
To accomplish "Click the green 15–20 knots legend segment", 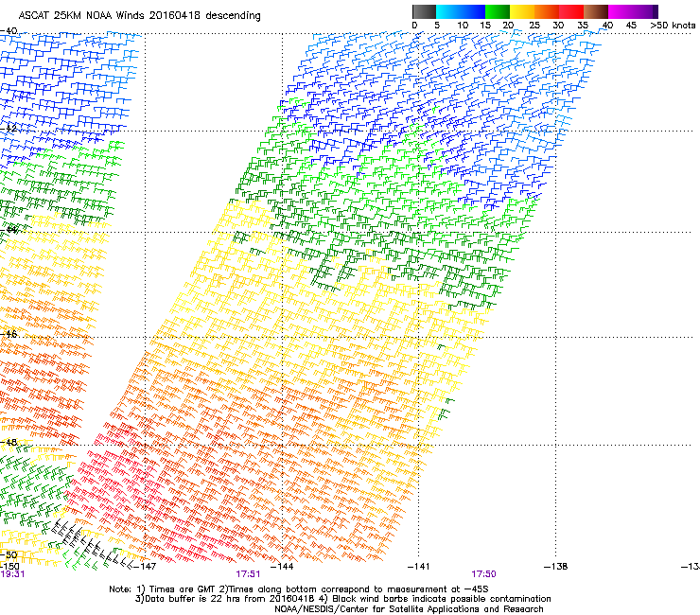I will pos(498,11).
